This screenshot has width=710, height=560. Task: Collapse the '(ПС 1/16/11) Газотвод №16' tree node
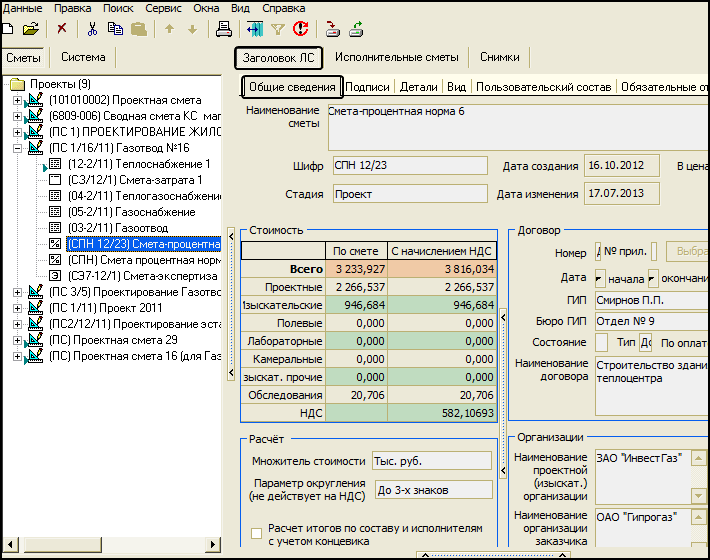[18, 148]
